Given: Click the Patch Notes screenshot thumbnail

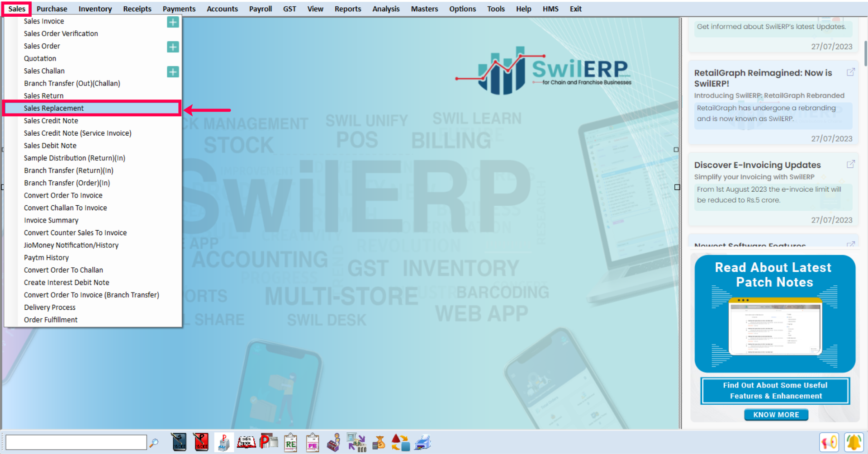Looking at the screenshot, I should [775, 326].
